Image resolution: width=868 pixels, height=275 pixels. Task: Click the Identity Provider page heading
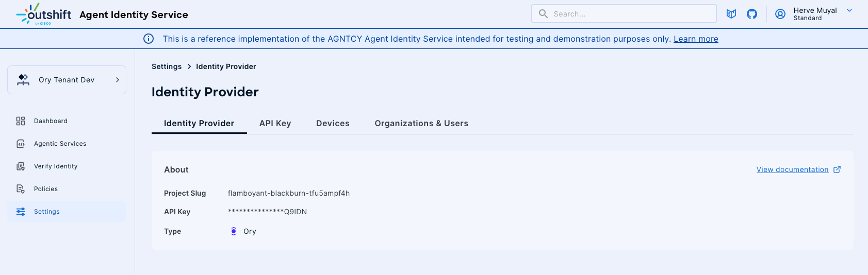[205, 92]
